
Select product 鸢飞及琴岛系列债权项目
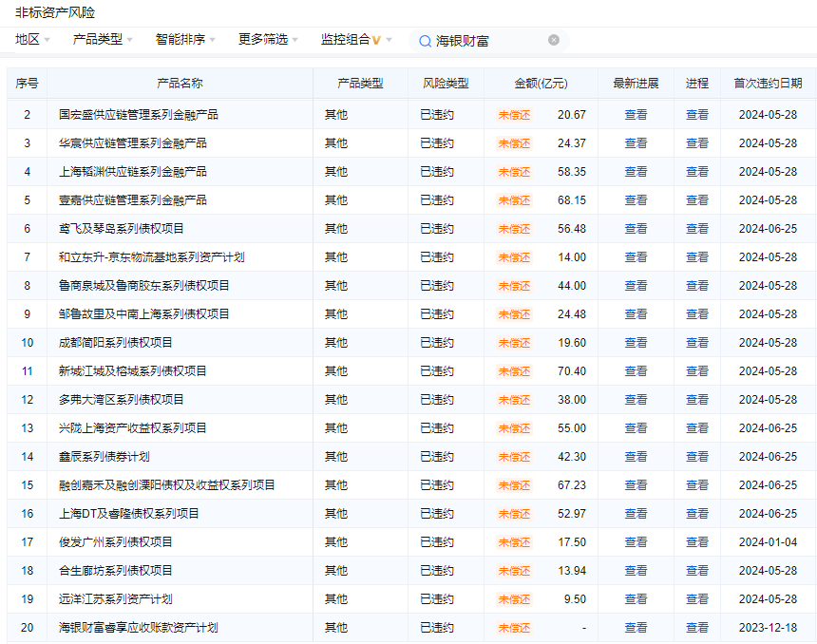coord(121,229)
